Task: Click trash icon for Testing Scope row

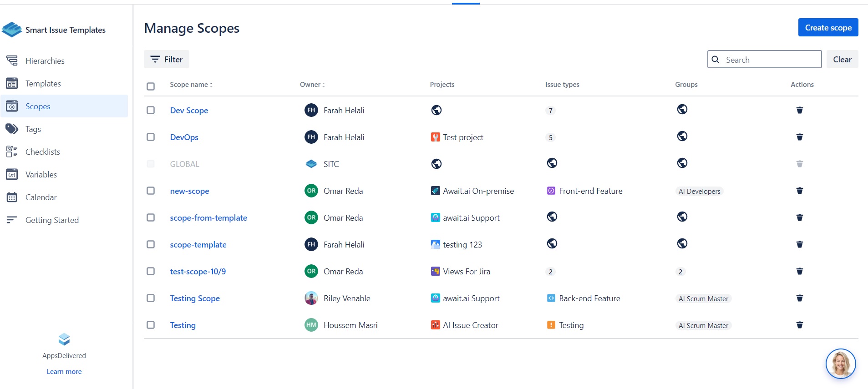Action: tap(799, 298)
